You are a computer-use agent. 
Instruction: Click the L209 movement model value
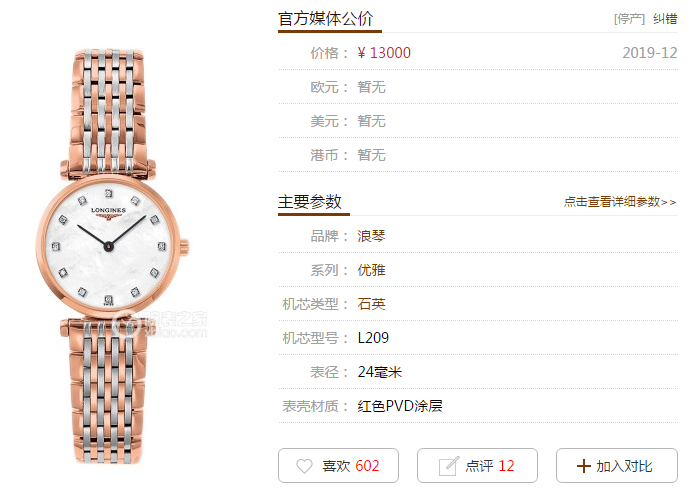[x=373, y=338]
